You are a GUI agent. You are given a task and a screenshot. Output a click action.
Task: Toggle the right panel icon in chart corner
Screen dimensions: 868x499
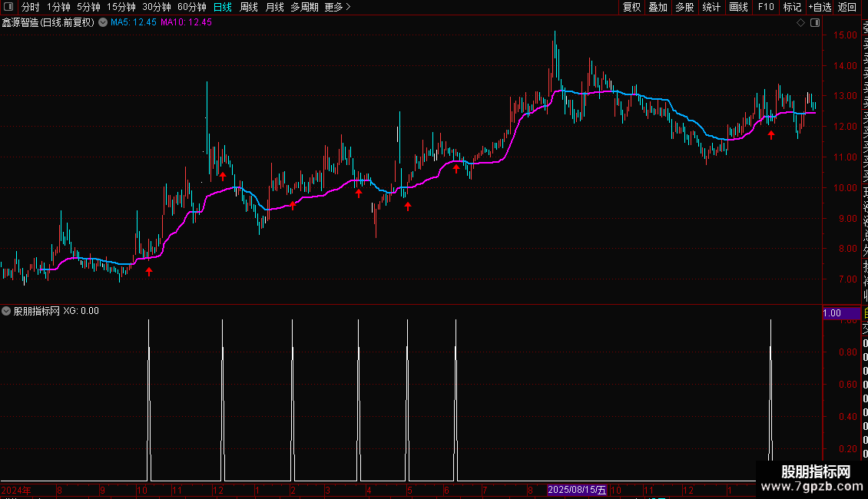815,23
